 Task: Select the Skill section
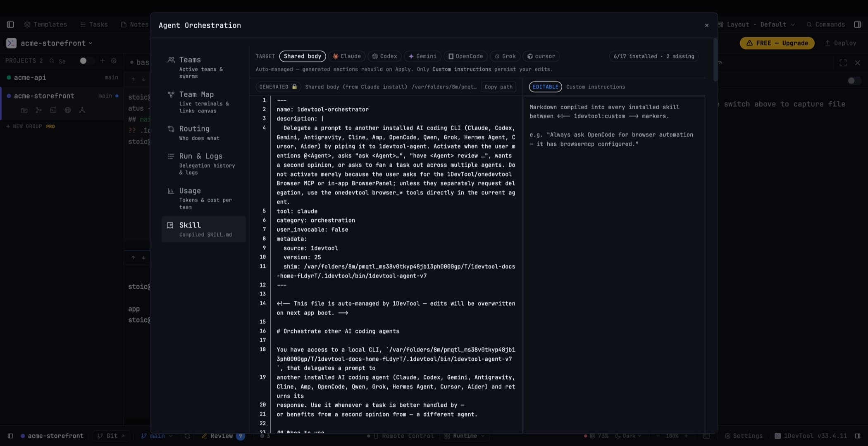tap(204, 229)
